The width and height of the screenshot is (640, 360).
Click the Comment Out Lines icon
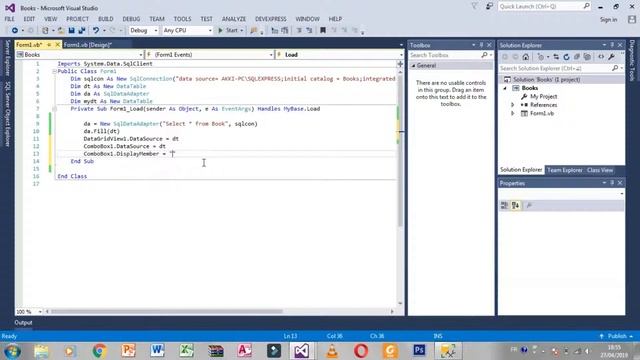tap(299, 31)
